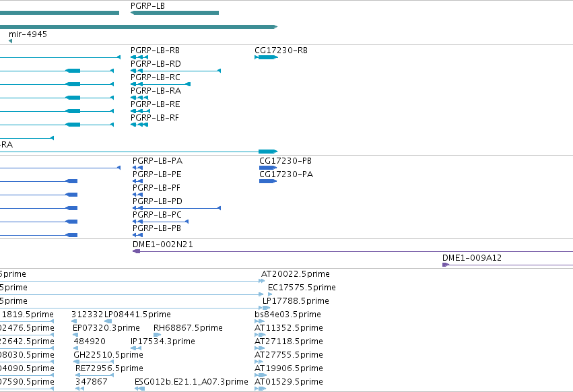Click the AT19906.5prime EST label

tap(289, 368)
